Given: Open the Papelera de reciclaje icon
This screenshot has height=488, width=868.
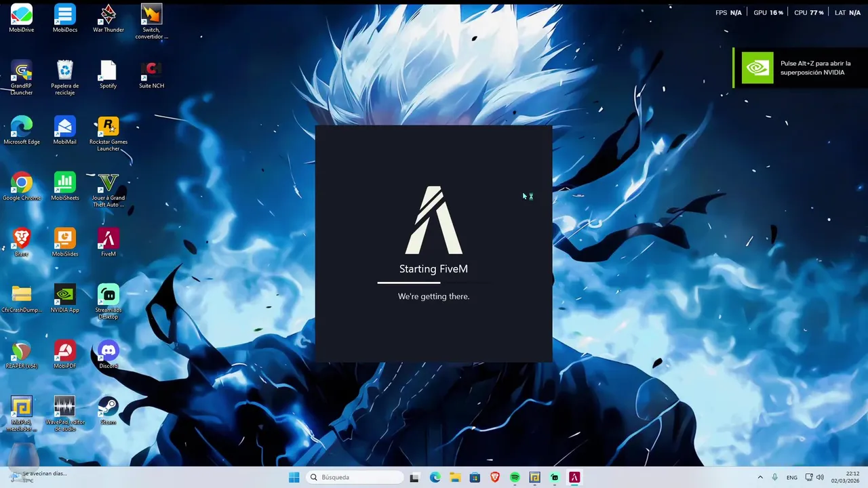Looking at the screenshot, I should click(65, 78).
